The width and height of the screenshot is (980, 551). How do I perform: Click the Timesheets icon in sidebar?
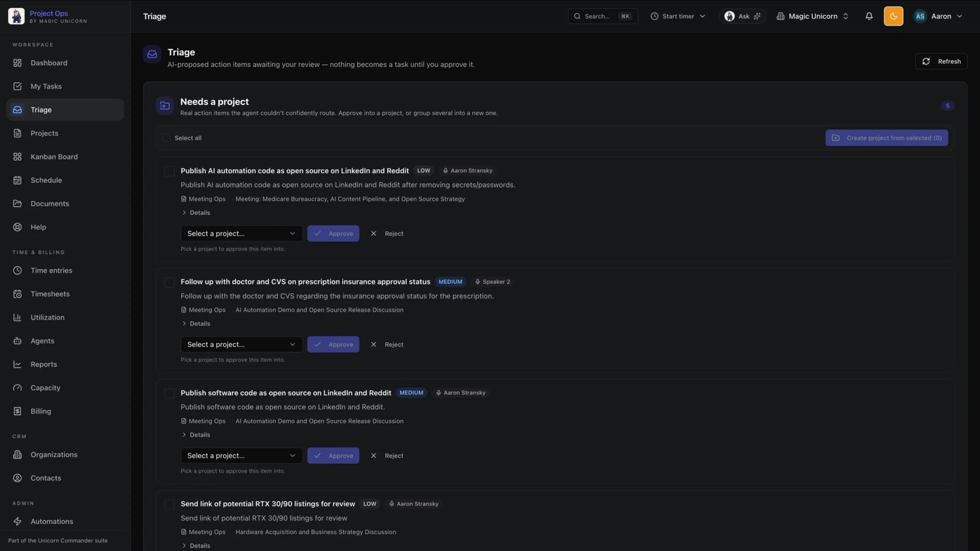(x=17, y=294)
